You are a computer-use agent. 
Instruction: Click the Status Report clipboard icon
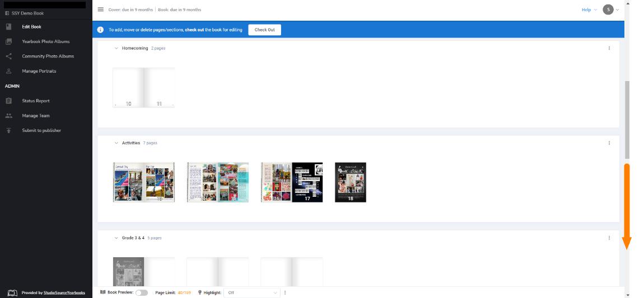click(8, 101)
